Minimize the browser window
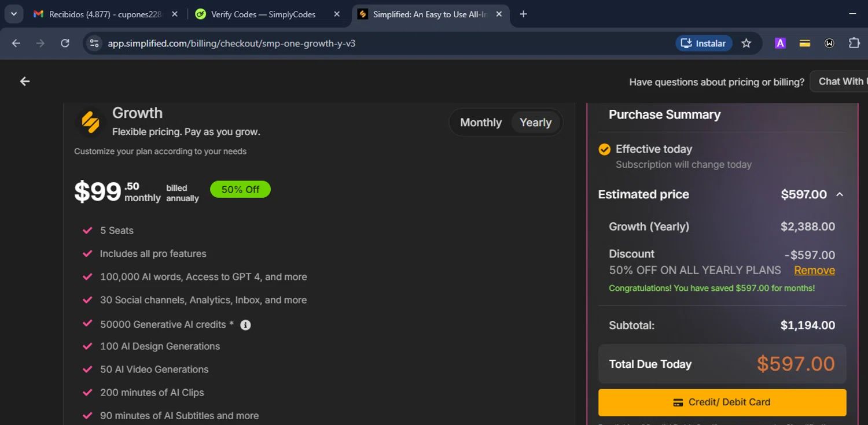This screenshot has width=868, height=425. tap(853, 14)
